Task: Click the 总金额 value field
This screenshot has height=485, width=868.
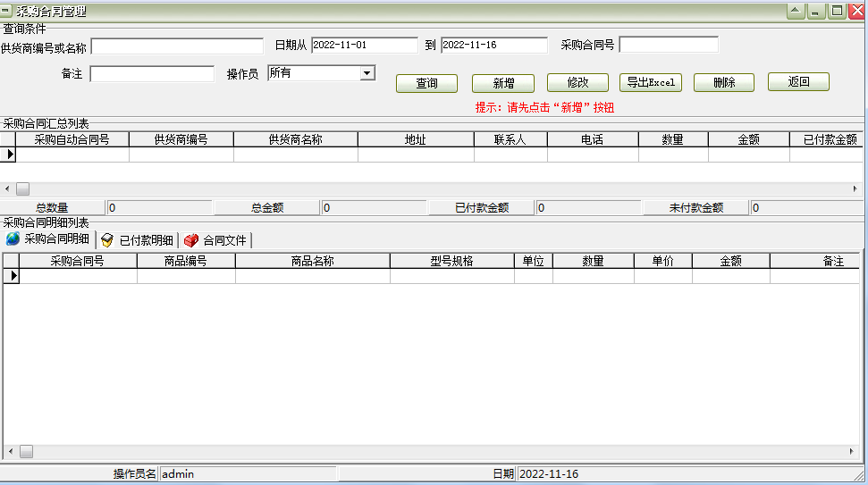Action: pos(374,207)
